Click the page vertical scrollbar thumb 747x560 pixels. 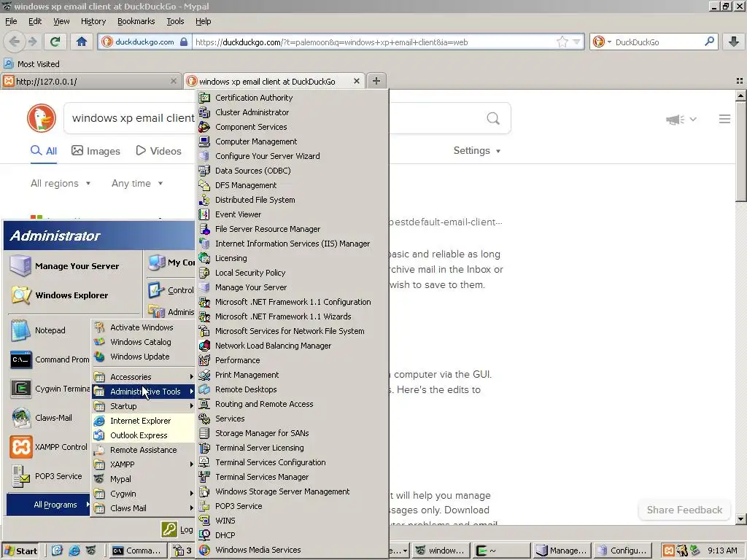tap(741, 151)
